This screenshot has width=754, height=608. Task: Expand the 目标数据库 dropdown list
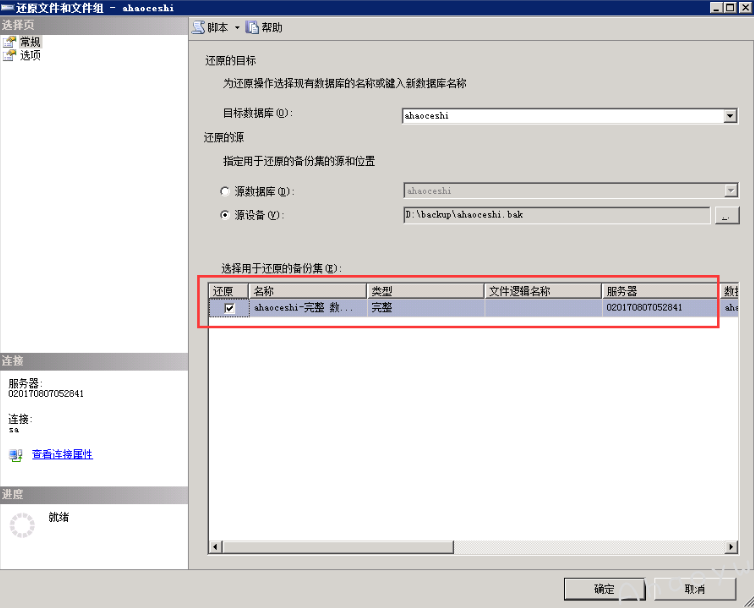pyautogui.click(x=730, y=116)
